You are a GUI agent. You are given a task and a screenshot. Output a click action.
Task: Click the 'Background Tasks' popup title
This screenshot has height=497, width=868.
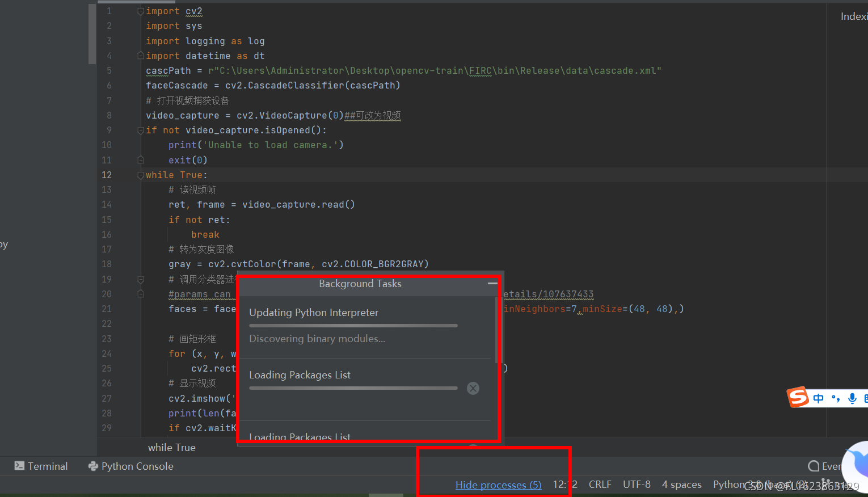(360, 284)
